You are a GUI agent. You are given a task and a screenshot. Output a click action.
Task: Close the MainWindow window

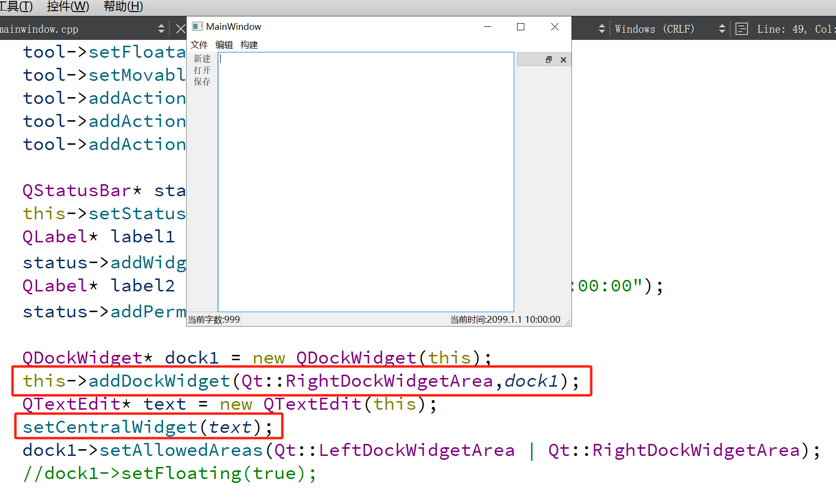coord(555,26)
